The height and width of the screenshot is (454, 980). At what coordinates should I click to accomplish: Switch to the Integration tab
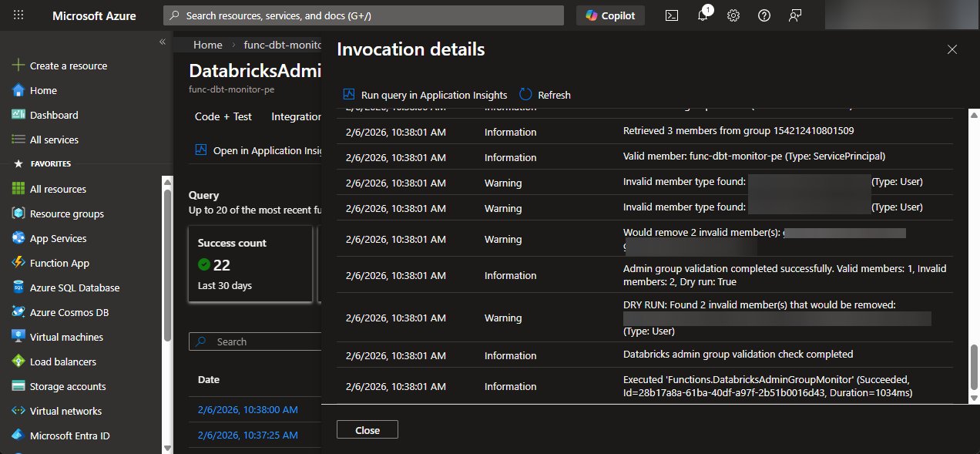pyautogui.click(x=296, y=116)
